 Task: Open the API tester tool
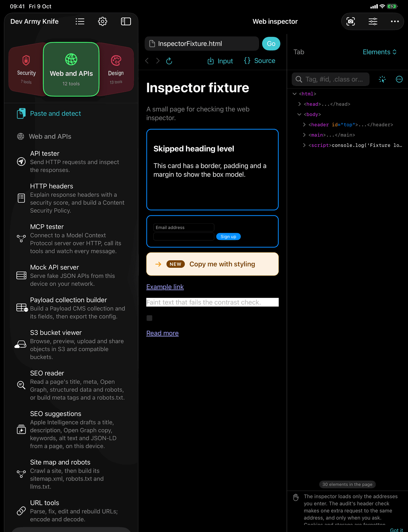[71, 161]
